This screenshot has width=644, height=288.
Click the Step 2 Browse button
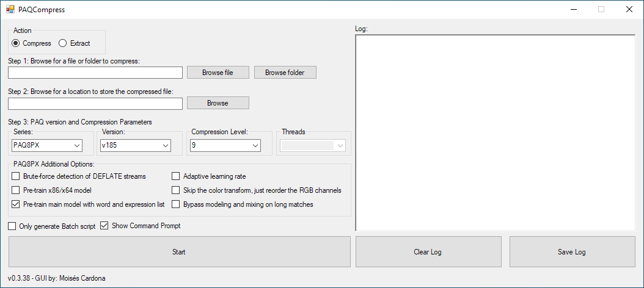218,103
